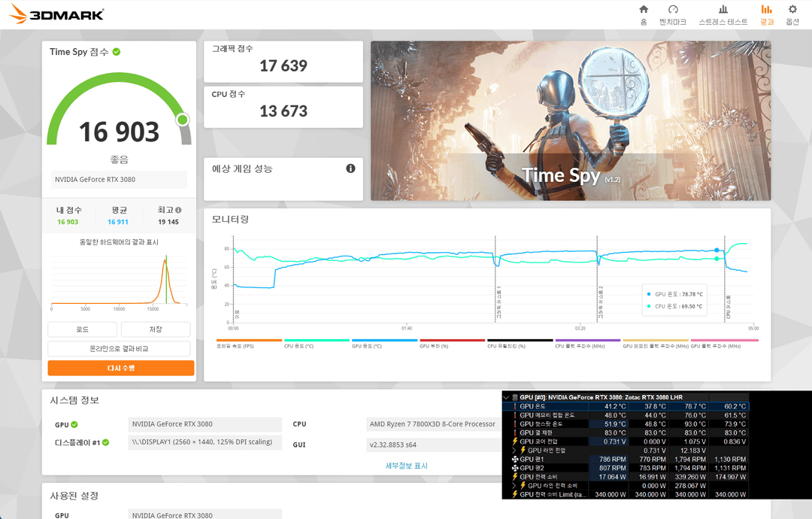Click 온라인으로 결과 비교
The height and width of the screenshot is (519, 812).
click(120, 348)
